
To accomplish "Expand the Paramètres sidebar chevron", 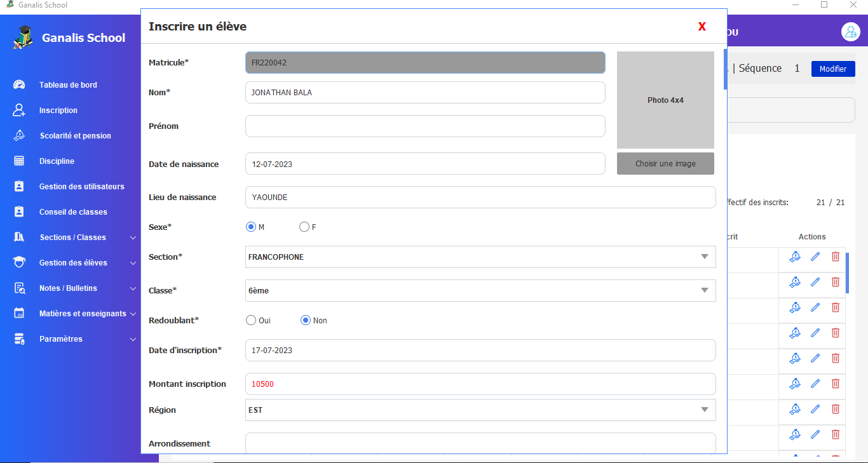I will [133, 339].
